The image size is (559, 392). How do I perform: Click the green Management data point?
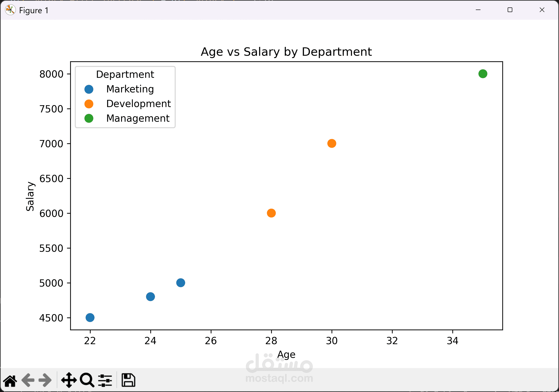tap(483, 74)
